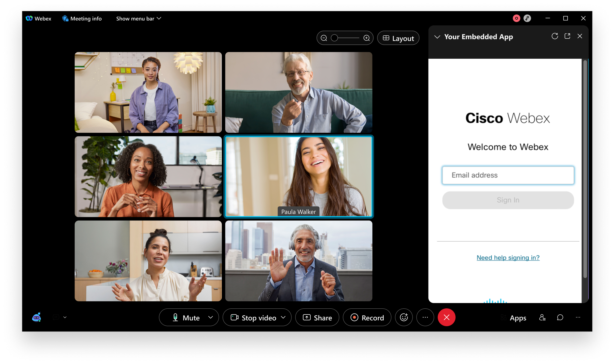Image resolution: width=614 pixels, height=364 pixels.
Task: Toggle the more options ellipsis menu
Action: tap(425, 318)
